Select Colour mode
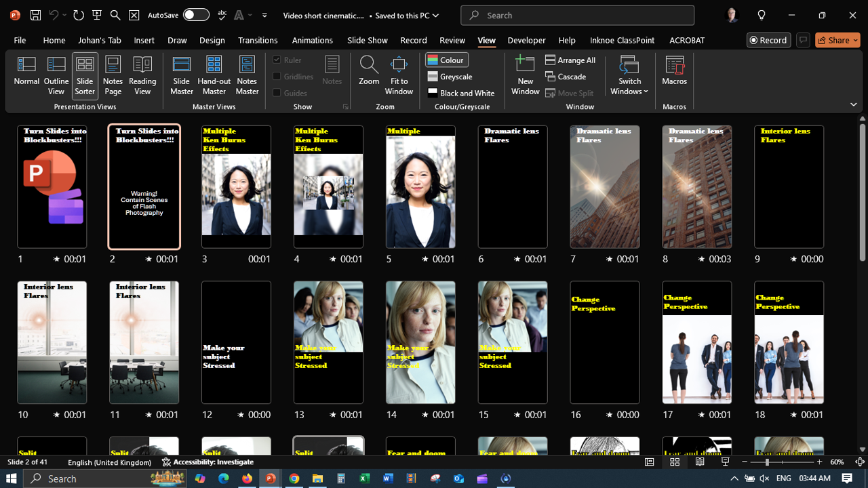Image resolution: width=868 pixels, height=488 pixels. coord(447,60)
